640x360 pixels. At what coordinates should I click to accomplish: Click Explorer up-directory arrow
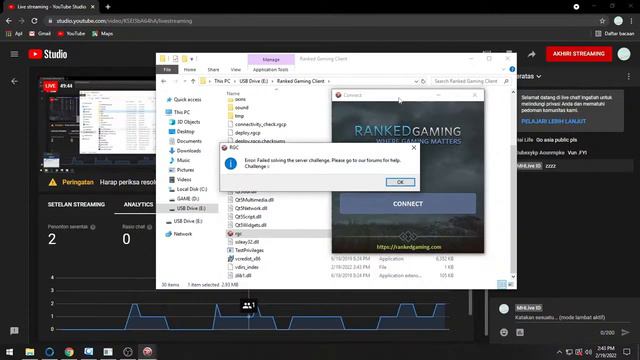tap(193, 81)
